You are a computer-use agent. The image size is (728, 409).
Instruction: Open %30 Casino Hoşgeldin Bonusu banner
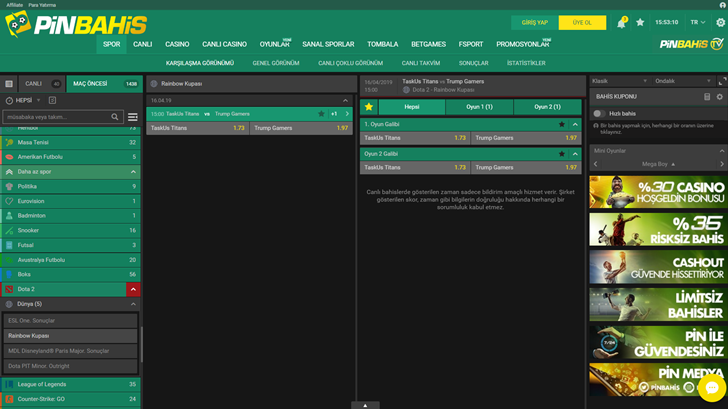(x=658, y=192)
